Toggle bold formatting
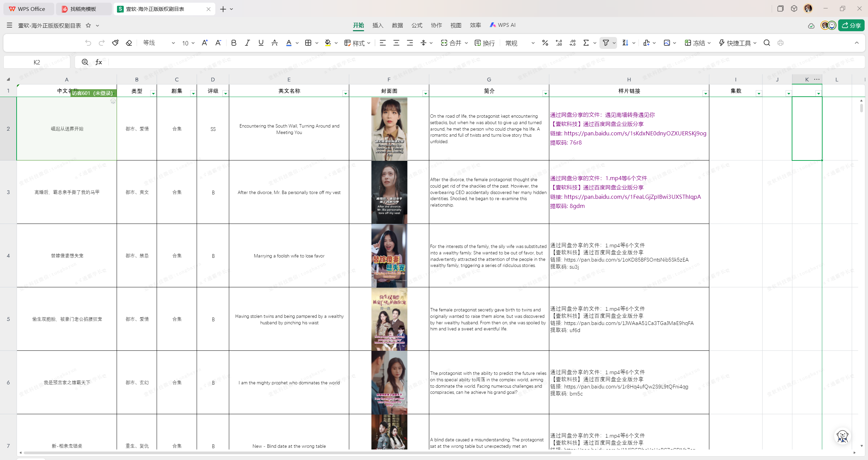 click(234, 43)
